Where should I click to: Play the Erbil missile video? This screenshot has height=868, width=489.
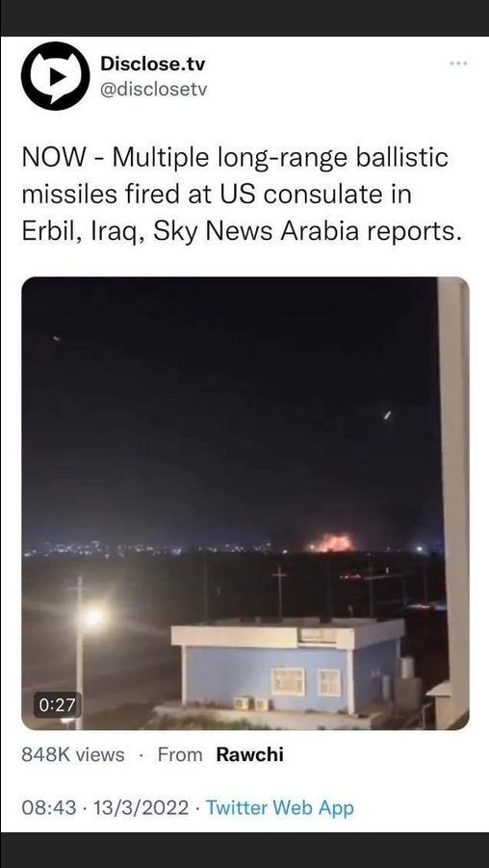click(245, 503)
